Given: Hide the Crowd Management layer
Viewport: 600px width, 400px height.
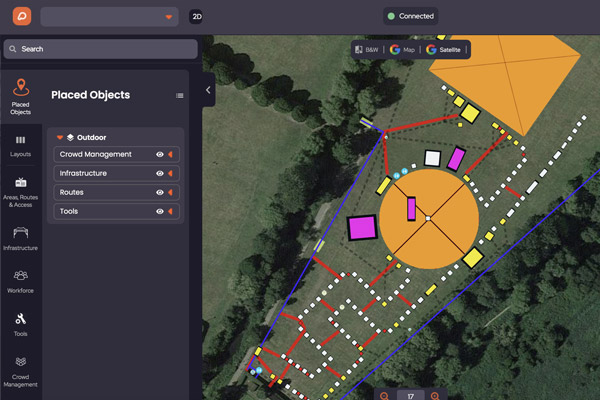Looking at the screenshot, I should click(x=160, y=154).
